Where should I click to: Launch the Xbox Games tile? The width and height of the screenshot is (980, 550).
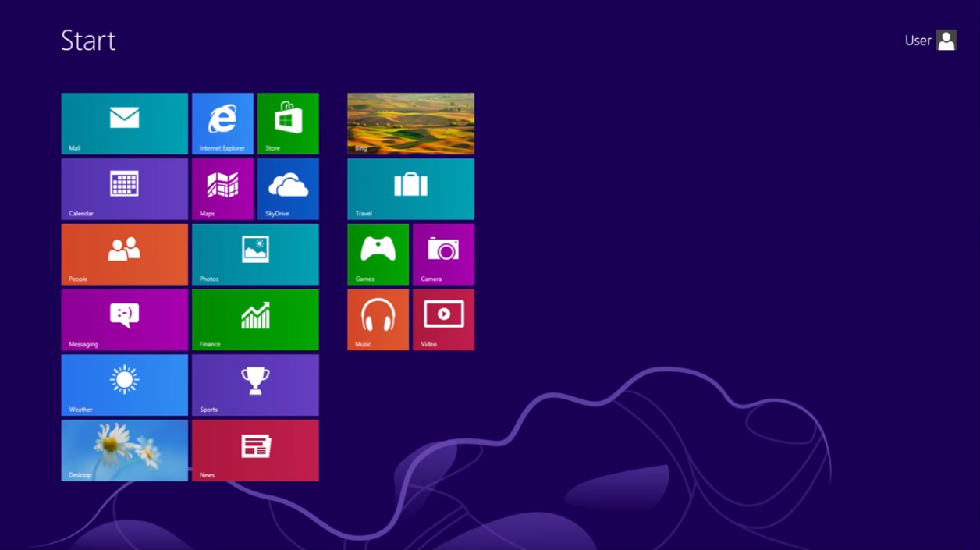point(378,254)
